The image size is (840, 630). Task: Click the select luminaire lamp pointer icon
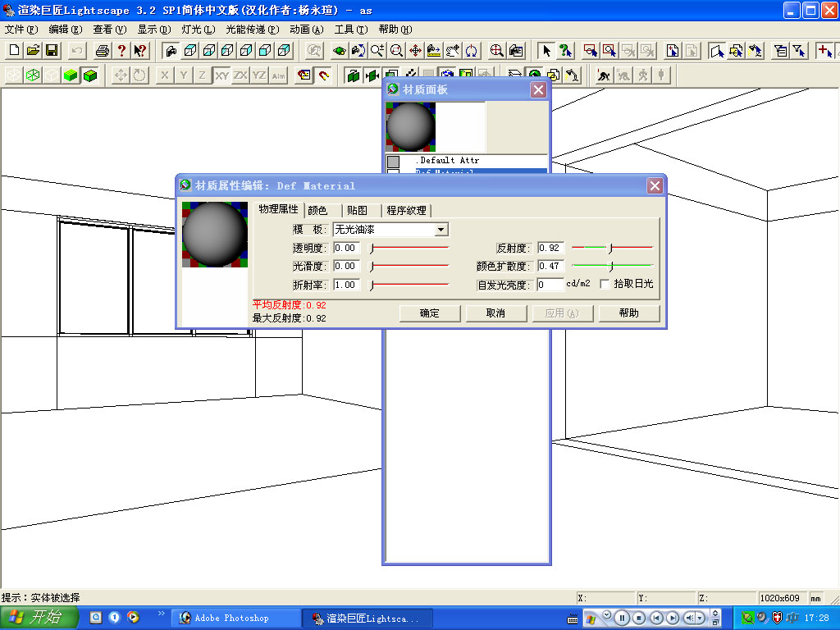point(755,51)
